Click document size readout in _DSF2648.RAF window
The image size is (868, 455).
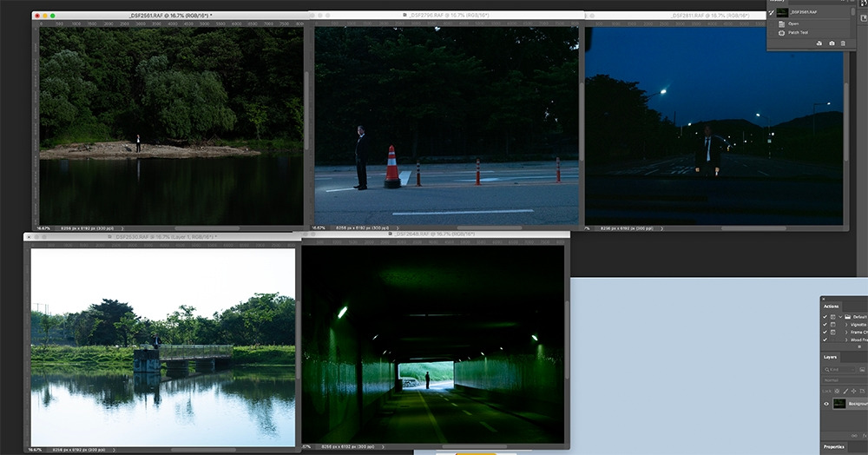346,446
